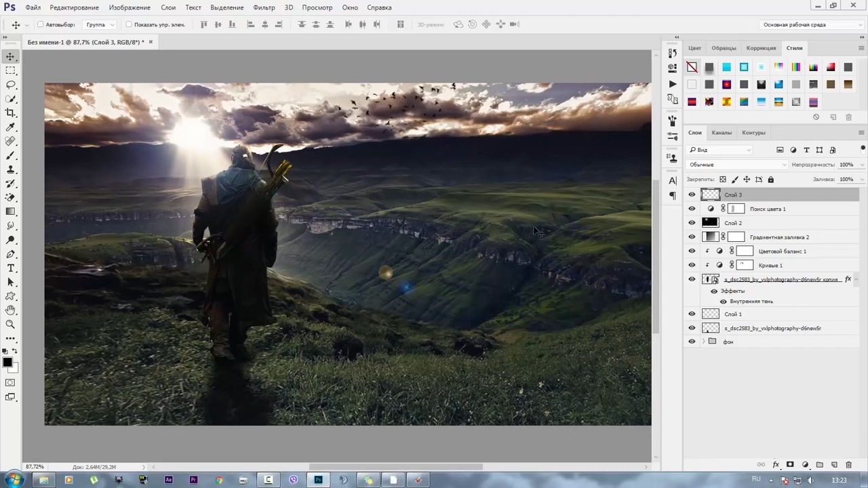This screenshot has height=488, width=868.
Task: Open the Actions panel play icon
Action: 672,84
